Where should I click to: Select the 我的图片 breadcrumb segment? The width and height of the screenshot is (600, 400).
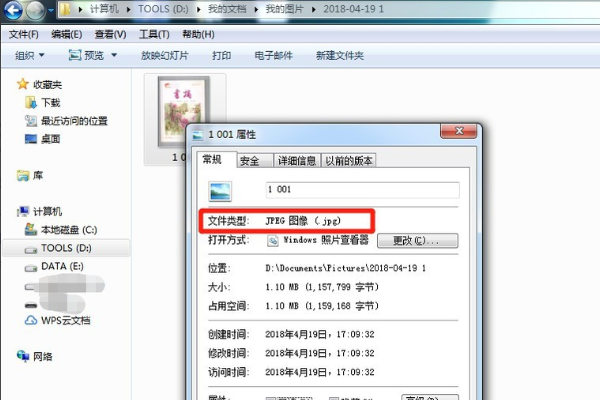pos(285,9)
